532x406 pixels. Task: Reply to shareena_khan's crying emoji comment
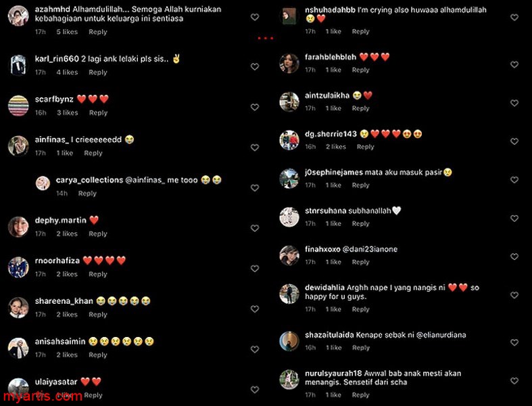98,315
